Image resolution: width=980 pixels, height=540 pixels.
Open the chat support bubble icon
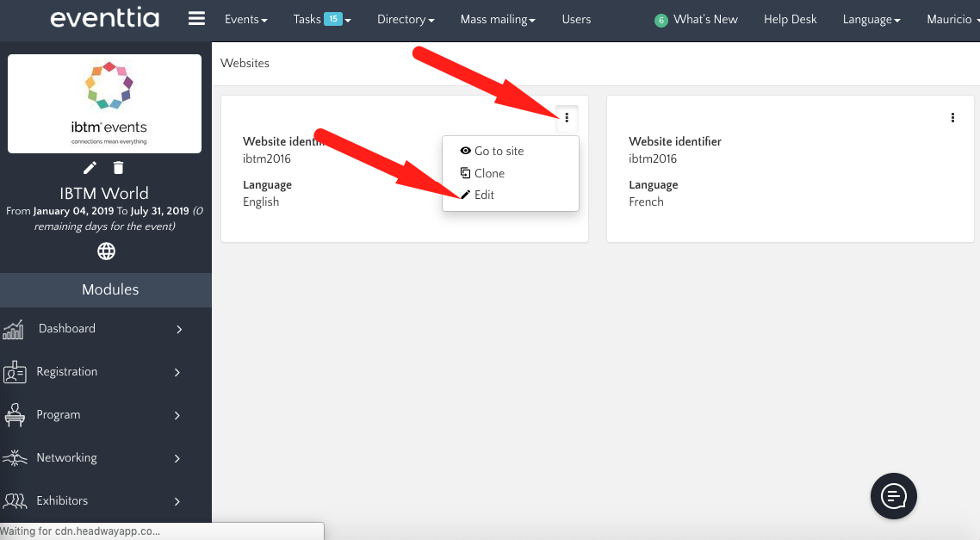[893, 495]
